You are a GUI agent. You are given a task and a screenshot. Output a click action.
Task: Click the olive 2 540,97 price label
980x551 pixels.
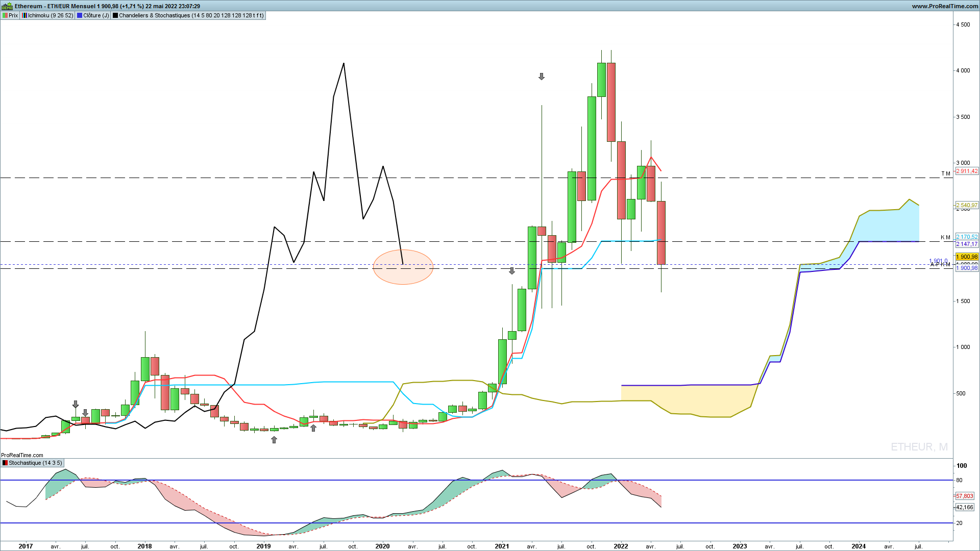967,205
